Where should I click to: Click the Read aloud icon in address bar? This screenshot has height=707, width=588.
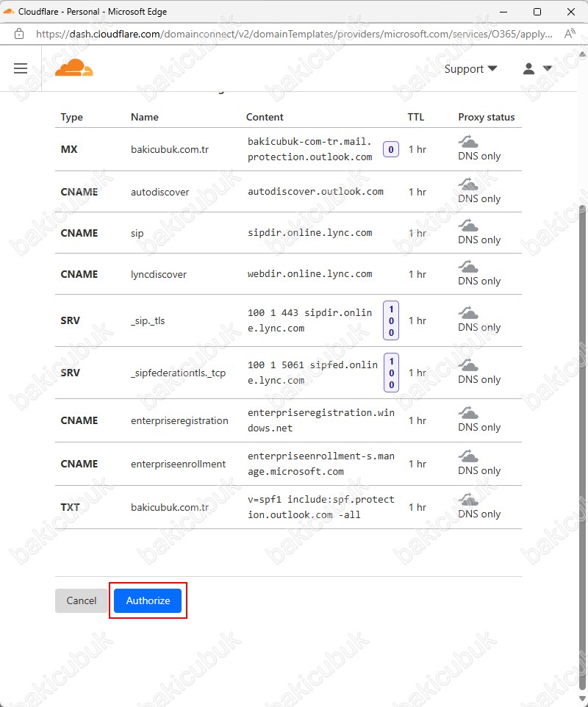tap(570, 34)
